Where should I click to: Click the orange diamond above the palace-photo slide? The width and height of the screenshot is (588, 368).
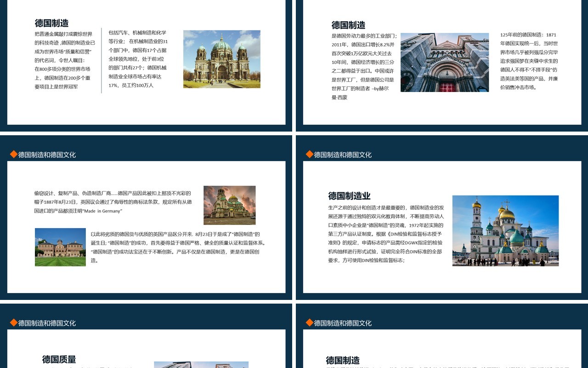[x=13, y=154]
